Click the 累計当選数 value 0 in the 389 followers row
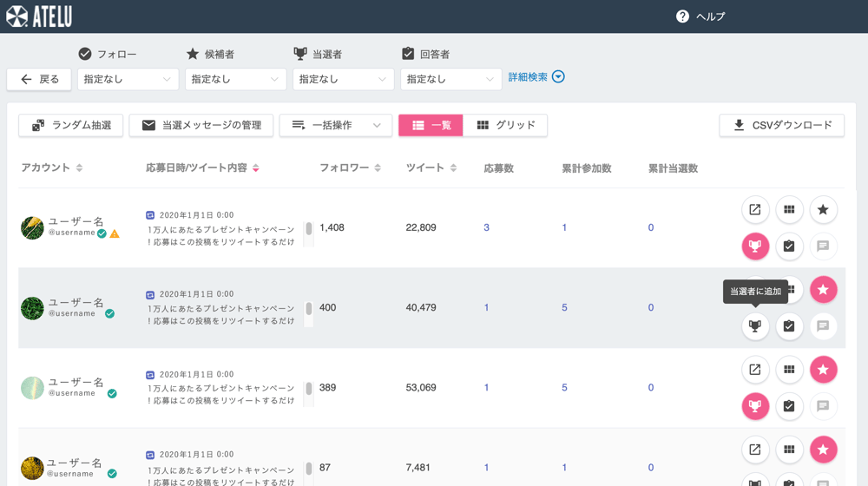Screen dimensions: 868x486 coord(651,387)
